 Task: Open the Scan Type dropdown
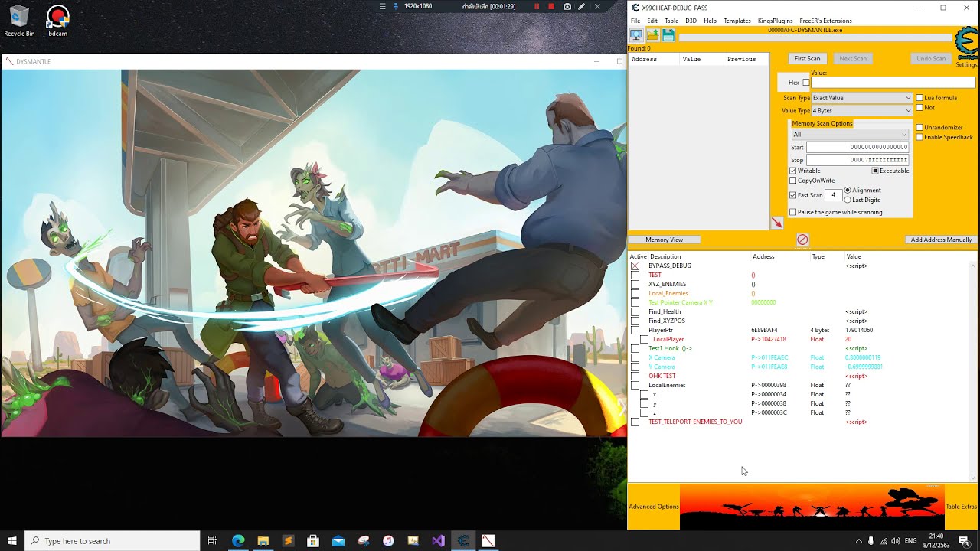coord(862,98)
